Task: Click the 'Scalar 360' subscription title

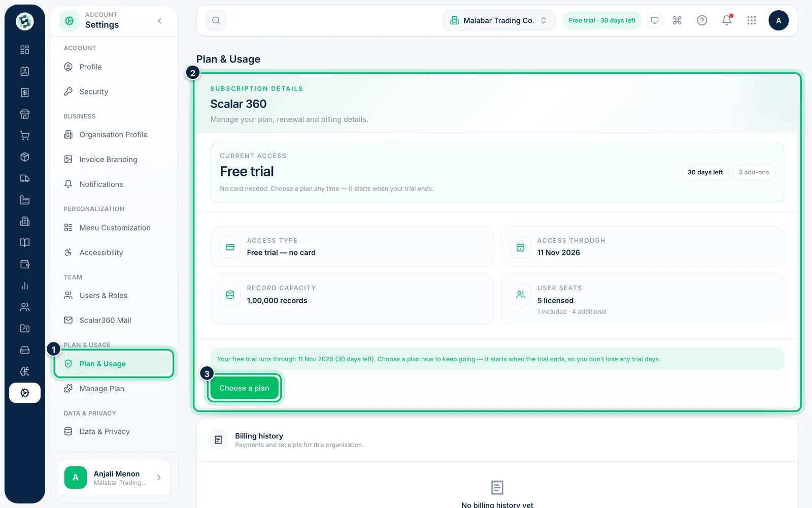Action: tap(239, 104)
